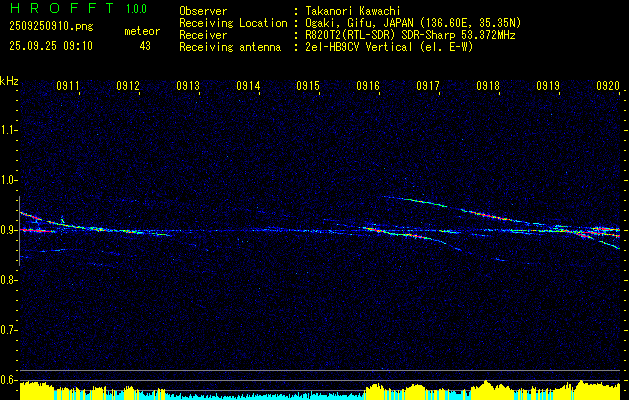Click the 1.1 kHz axis label

[x=9, y=130]
